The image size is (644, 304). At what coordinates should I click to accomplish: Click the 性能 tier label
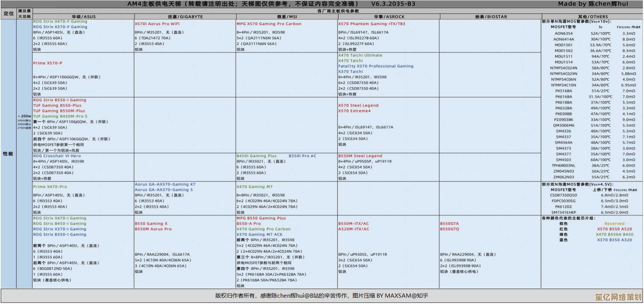pos(8,154)
